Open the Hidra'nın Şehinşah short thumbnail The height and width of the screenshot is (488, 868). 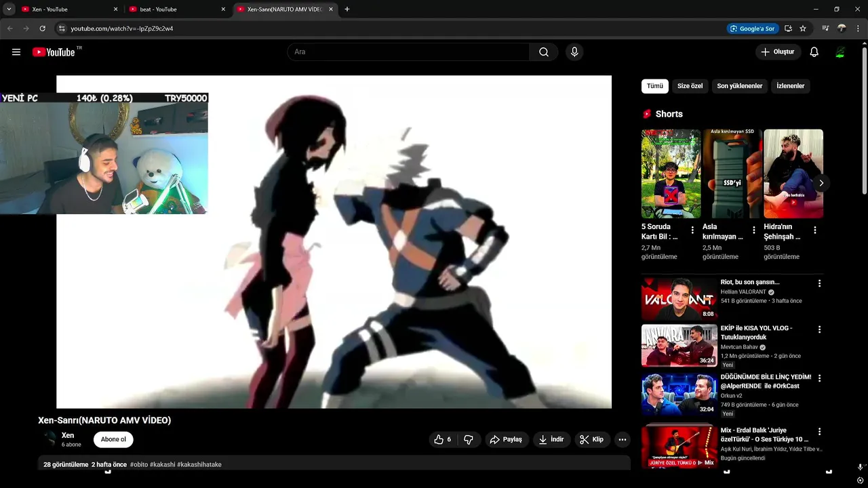tap(793, 174)
